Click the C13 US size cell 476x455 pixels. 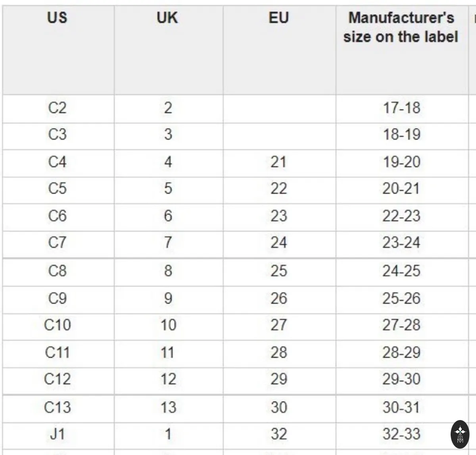pyautogui.click(x=58, y=409)
